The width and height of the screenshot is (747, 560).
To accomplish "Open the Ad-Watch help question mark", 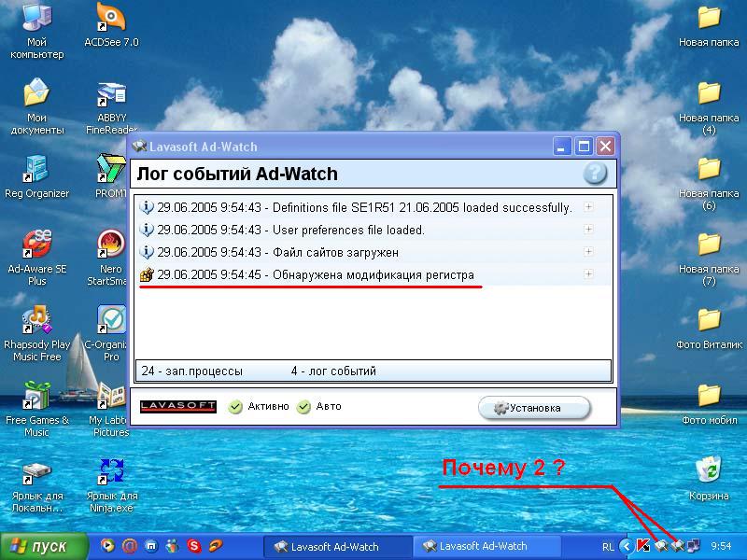I will 595,174.
